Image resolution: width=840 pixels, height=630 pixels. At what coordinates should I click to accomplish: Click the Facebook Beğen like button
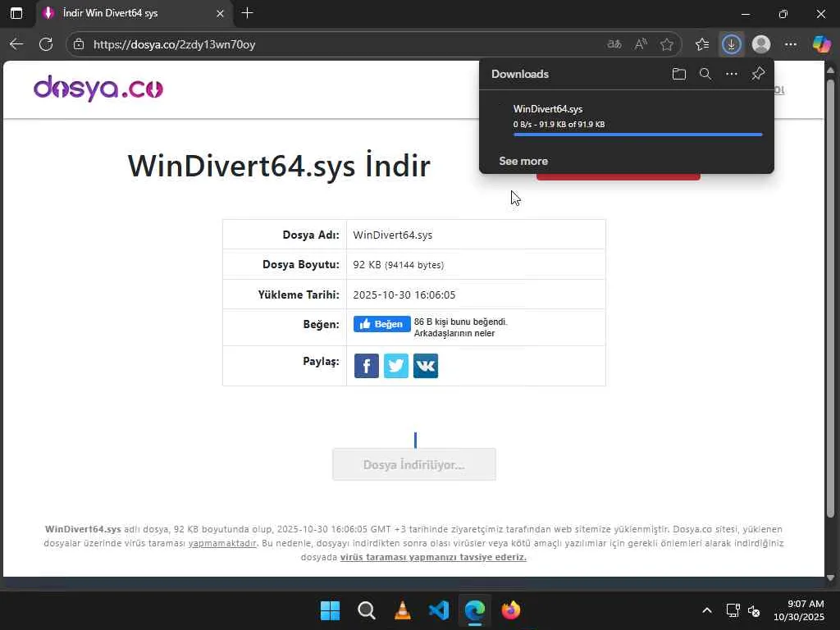pos(382,323)
